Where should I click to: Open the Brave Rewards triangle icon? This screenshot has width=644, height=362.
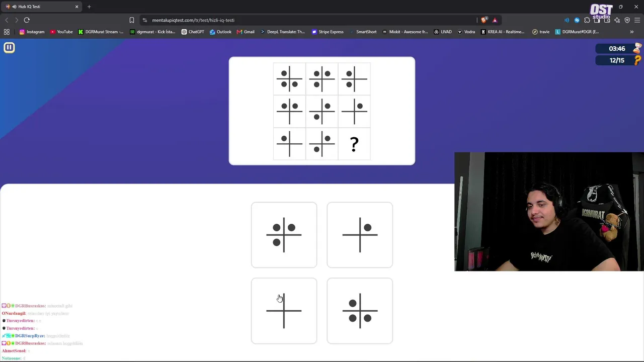495,20
